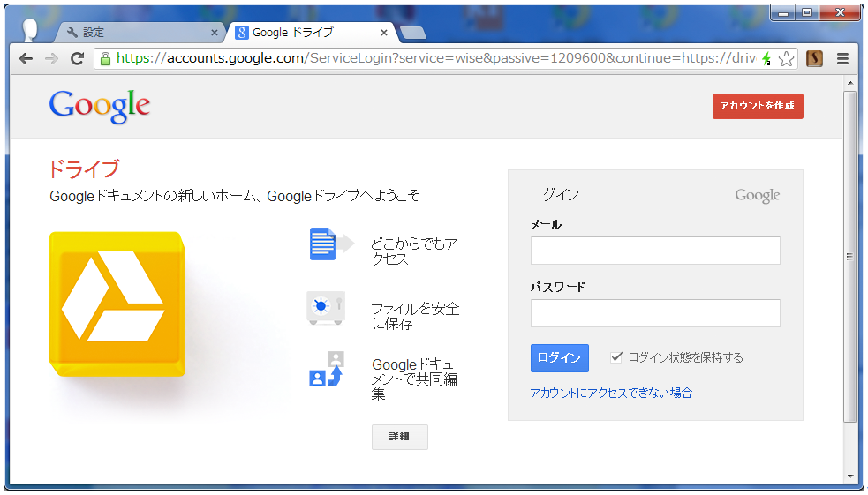
Task: Open the brown S extension icon
Action: click(814, 58)
